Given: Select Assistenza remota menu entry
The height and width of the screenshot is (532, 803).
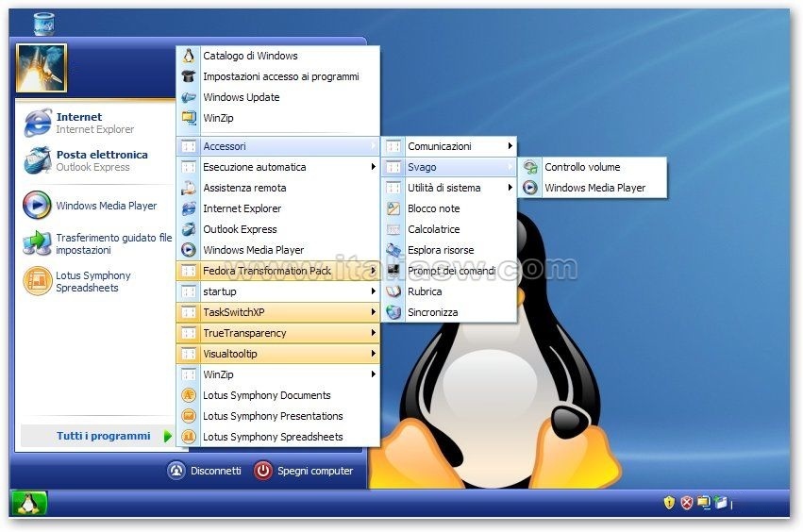Looking at the screenshot, I should click(x=278, y=188).
